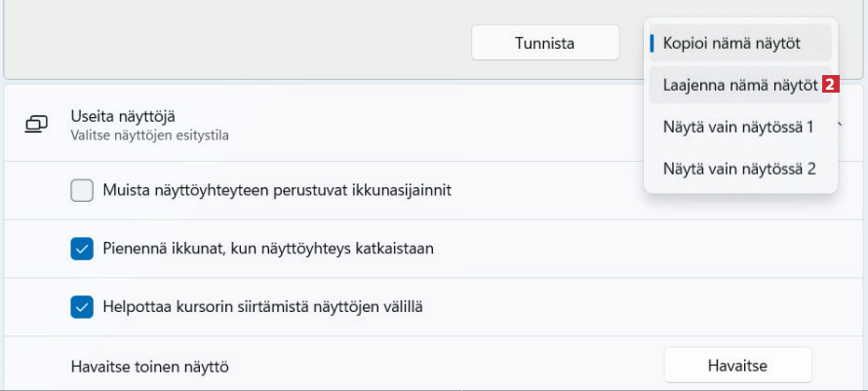868x391 pixels.
Task: Click the Pienennä ikkunat label text
Action: click(267, 249)
